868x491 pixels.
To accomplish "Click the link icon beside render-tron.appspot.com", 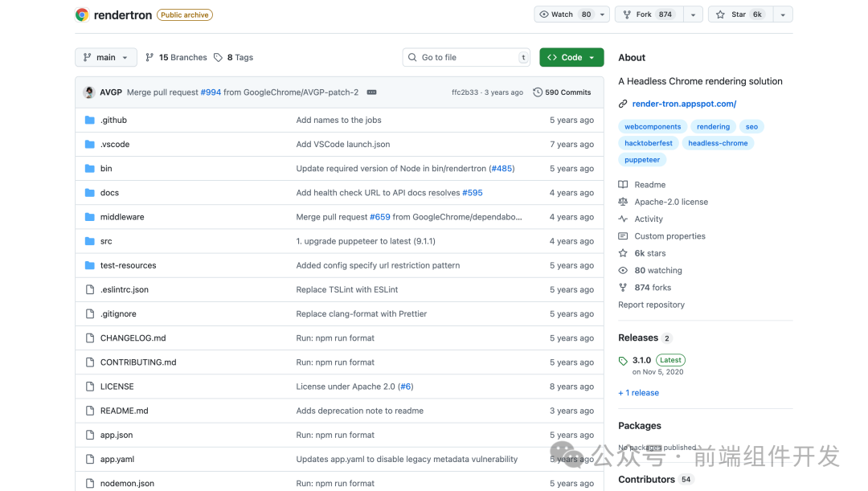I will coord(623,104).
